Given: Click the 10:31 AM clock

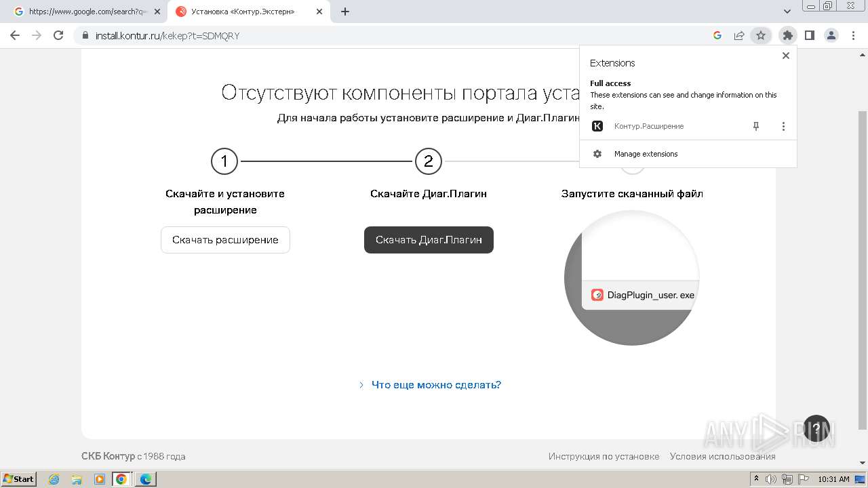Looking at the screenshot, I should (x=833, y=479).
